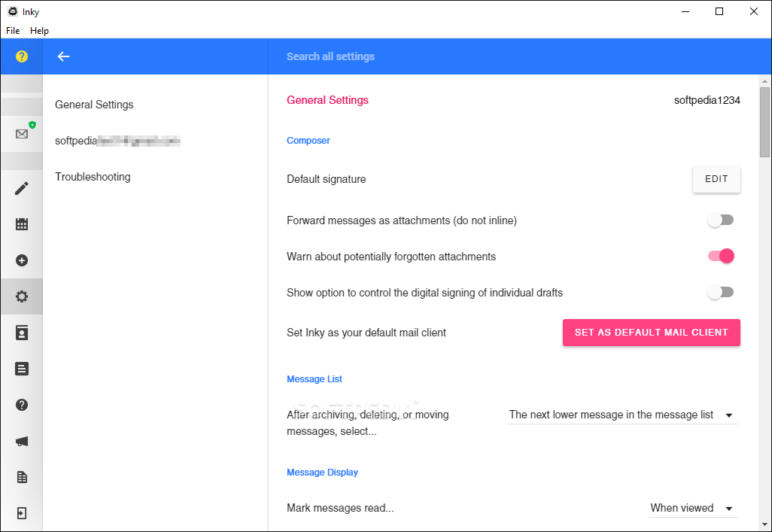Screen dimensions: 772x532
Task: Open the contacts icon in sidebar
Action: click(22, 333)
